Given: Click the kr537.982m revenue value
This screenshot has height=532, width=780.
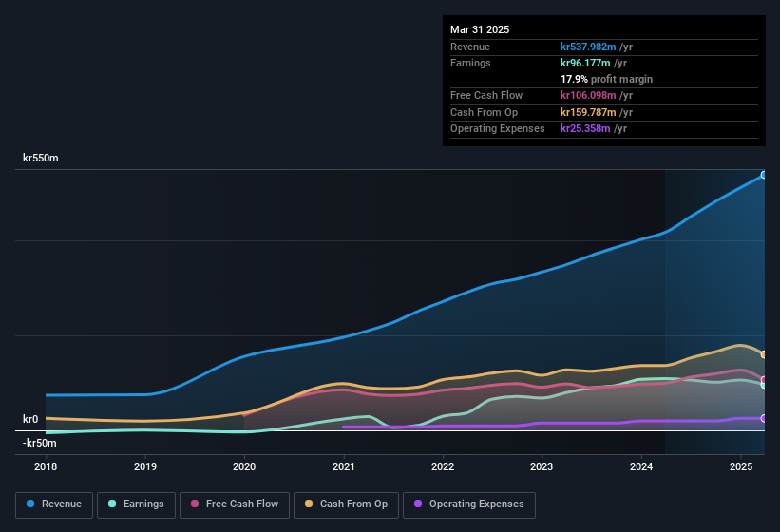Looking at the screenshot, I should pyautogui.click(x=588, y=47).
